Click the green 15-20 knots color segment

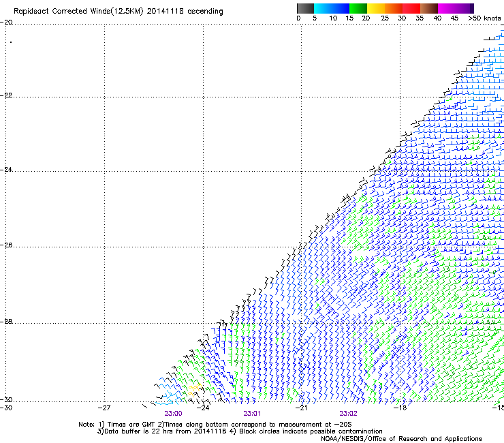pos(358,8)
